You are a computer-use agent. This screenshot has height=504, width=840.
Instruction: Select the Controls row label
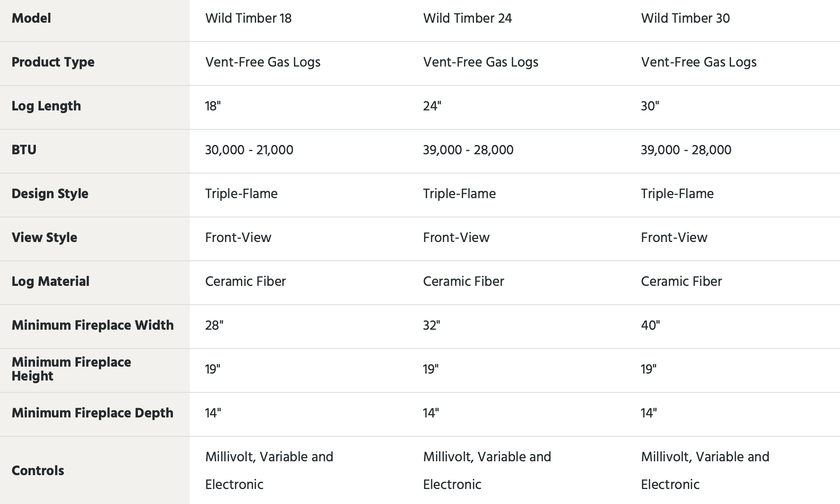(x=38, y=471)
